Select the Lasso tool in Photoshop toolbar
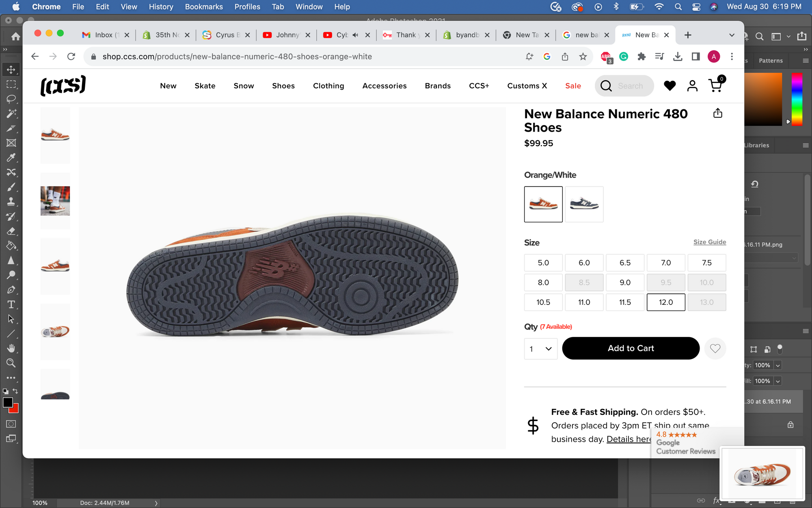 coord(11,99)
